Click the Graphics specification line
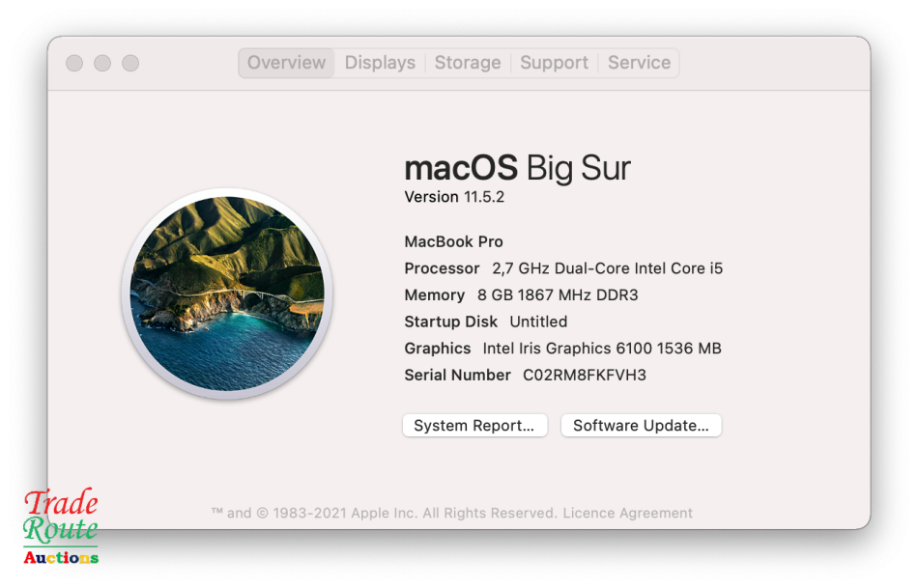 (562, 348)
